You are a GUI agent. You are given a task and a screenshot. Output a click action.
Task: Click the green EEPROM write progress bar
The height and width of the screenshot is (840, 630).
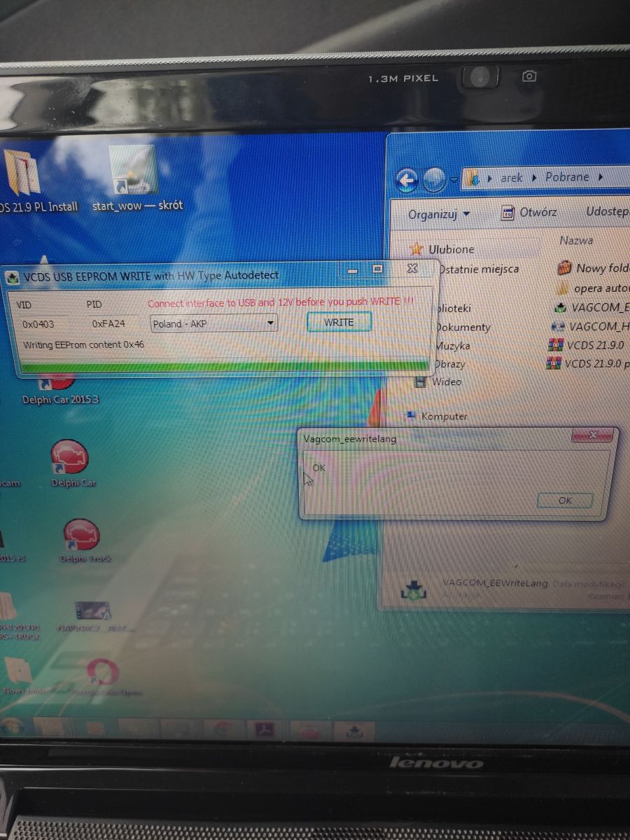225,365
